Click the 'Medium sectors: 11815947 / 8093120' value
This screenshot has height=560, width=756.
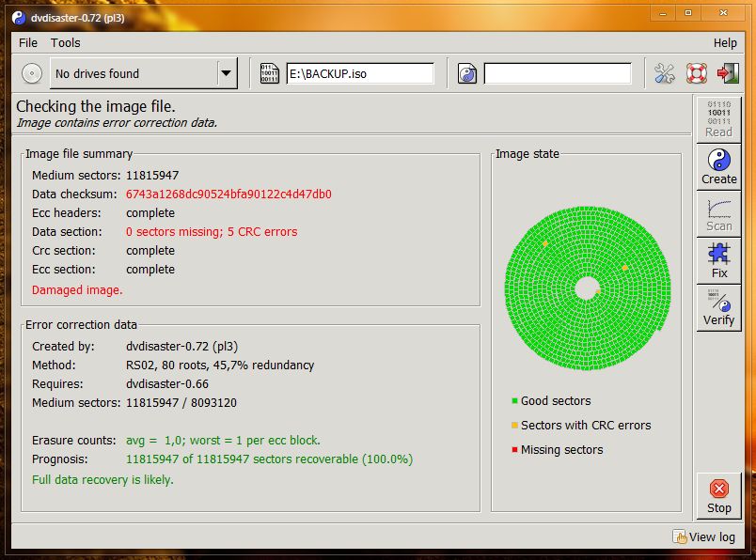point(181,403)
